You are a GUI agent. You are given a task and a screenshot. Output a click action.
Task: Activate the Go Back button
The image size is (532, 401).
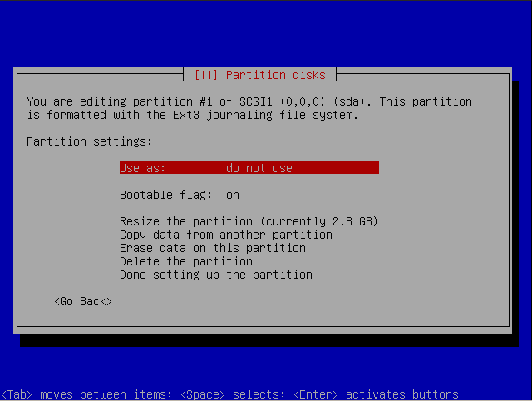pos(83,301)
